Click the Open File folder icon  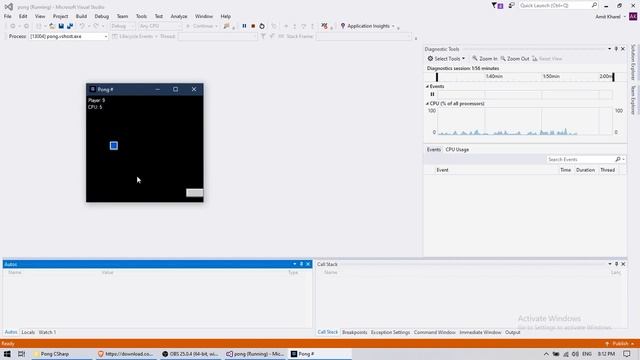tap(52, 26)
